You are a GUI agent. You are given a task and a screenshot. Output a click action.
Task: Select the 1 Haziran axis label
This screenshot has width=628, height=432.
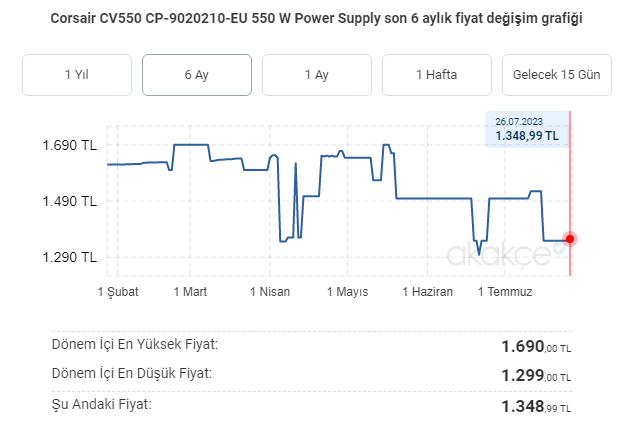pos(428,292)
